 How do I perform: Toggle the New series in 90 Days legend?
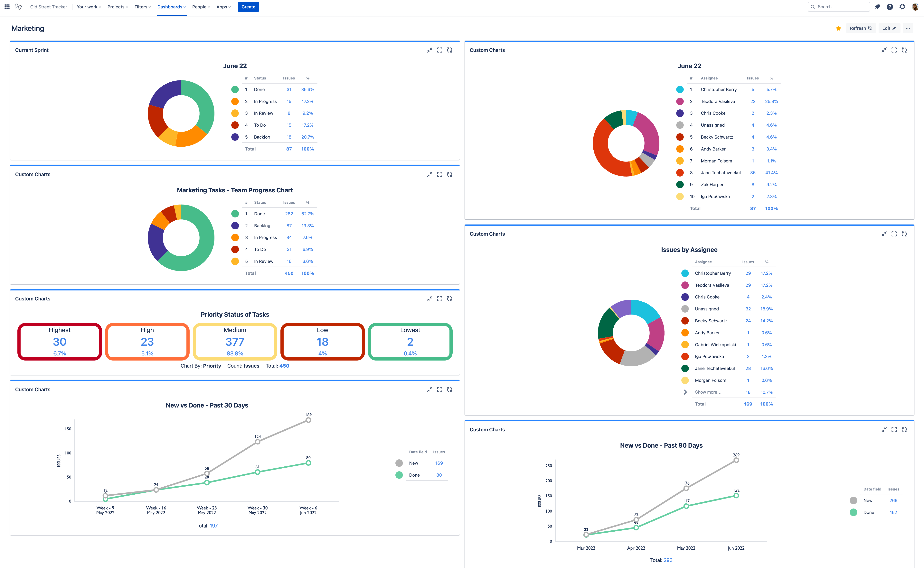[853, 500]
